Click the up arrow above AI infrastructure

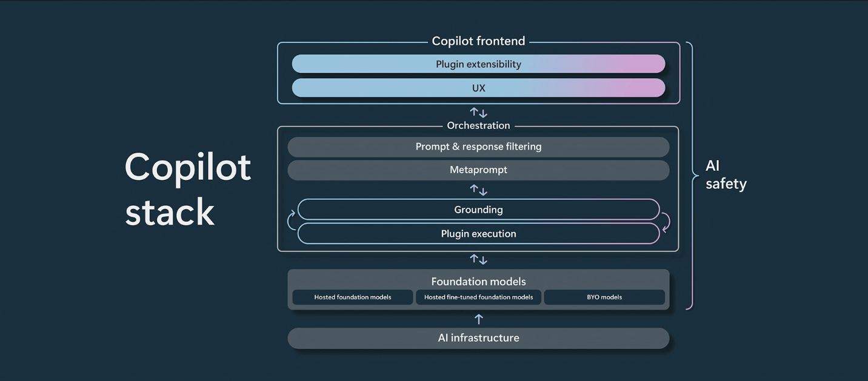click(478, 319)
